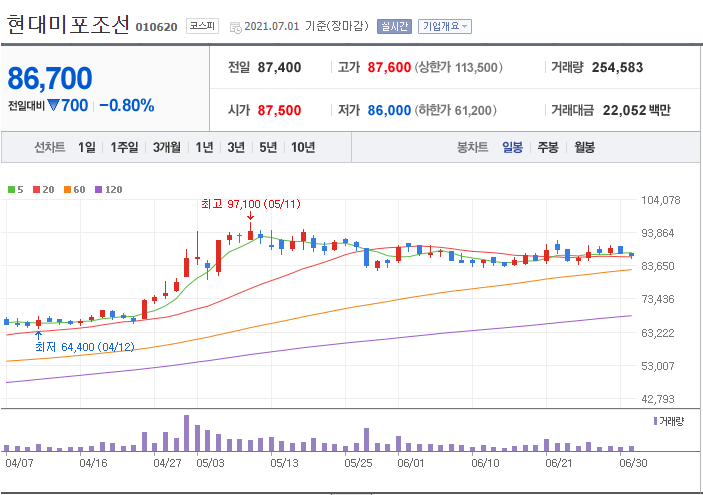Click the 실시간 button
Screen dimensions: 703x495
(394, 26)
